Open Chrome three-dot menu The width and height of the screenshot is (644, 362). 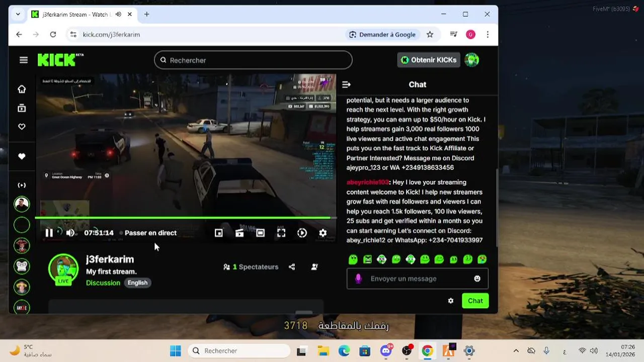pos(488,34)
